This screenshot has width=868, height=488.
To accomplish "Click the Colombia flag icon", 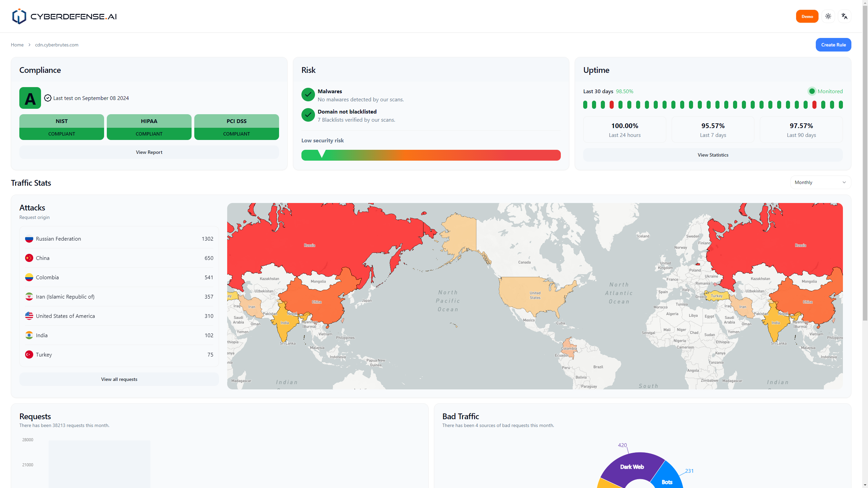I will click(29, 278).
